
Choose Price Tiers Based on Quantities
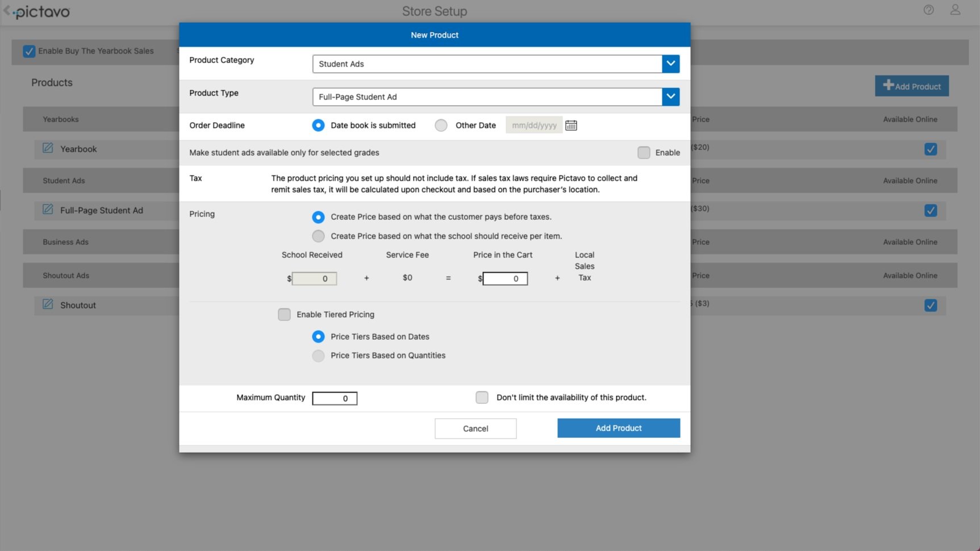(x=318, y=356)
